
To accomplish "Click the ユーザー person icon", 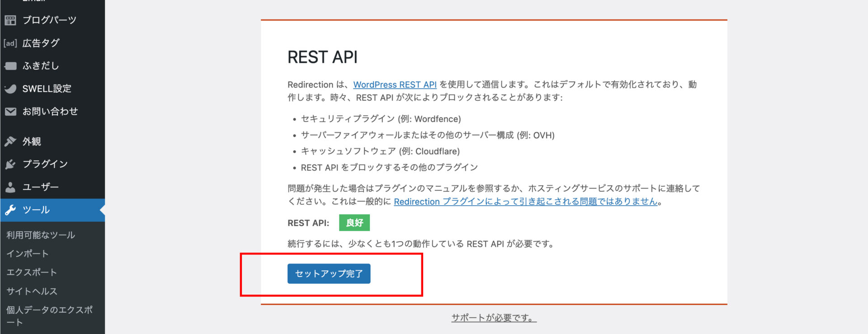I will pos(10,187).
